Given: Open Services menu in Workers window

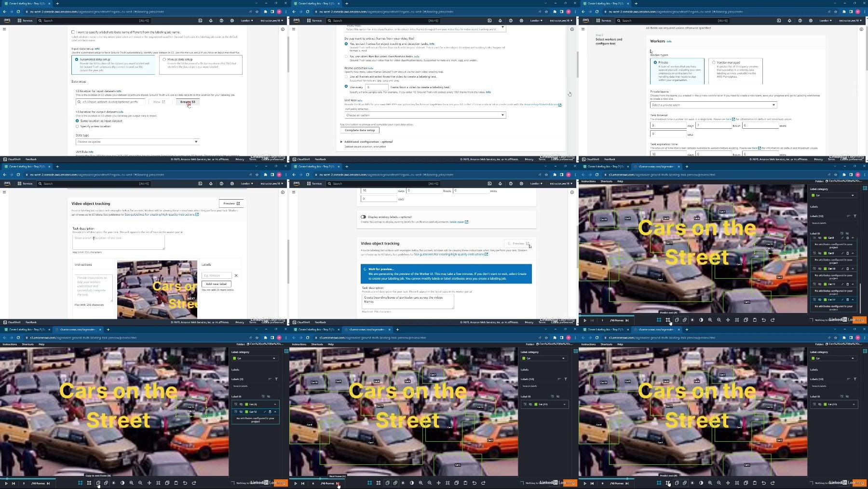Looking at the screenshot, I should click(604, 21).
